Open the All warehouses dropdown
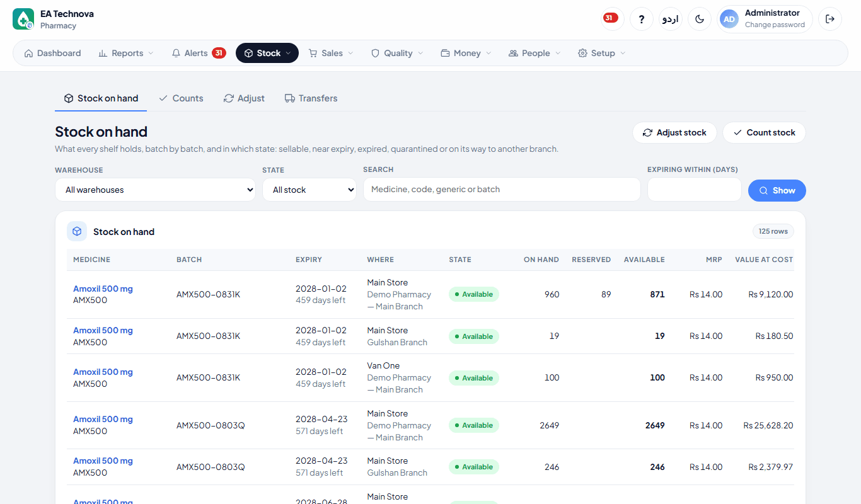 pyautogui.click(x=155, y=190)
